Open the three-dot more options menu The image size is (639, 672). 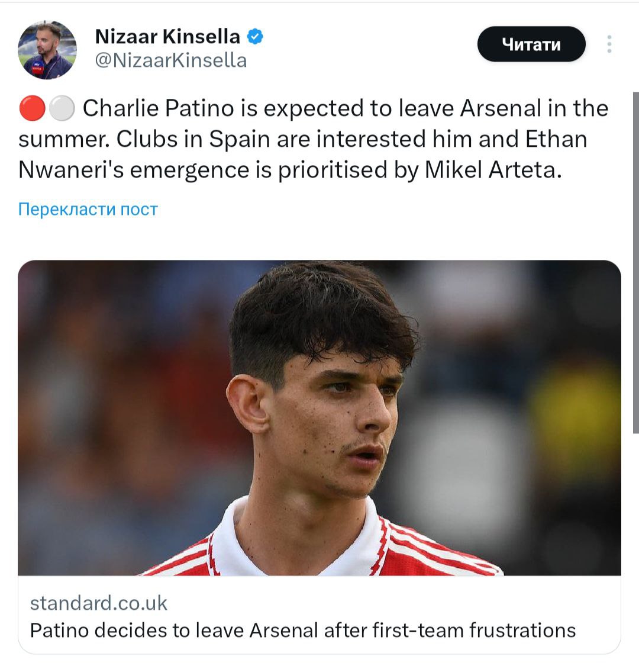tap(609, 44)
